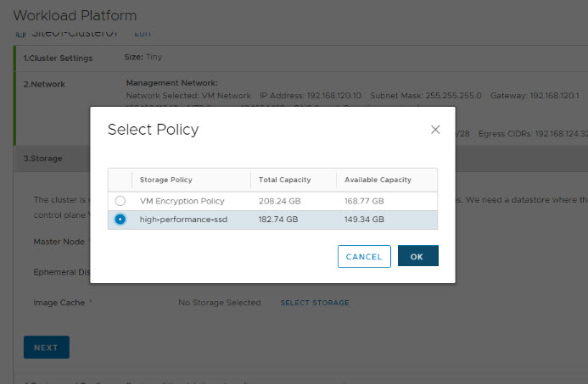Click the high-performance-ssd policy name
The image size is (588, 384).
(183, 220)
